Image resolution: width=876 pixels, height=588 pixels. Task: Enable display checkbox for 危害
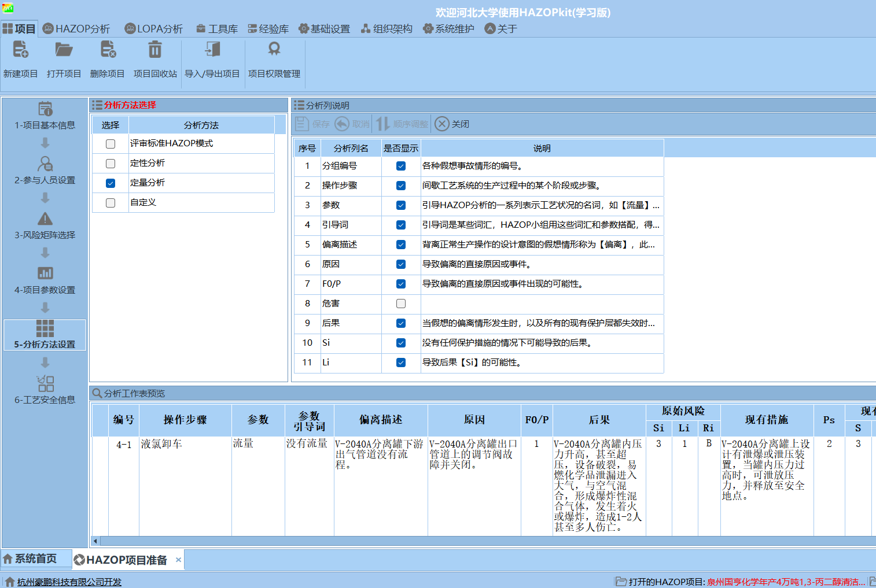(401, 304)
